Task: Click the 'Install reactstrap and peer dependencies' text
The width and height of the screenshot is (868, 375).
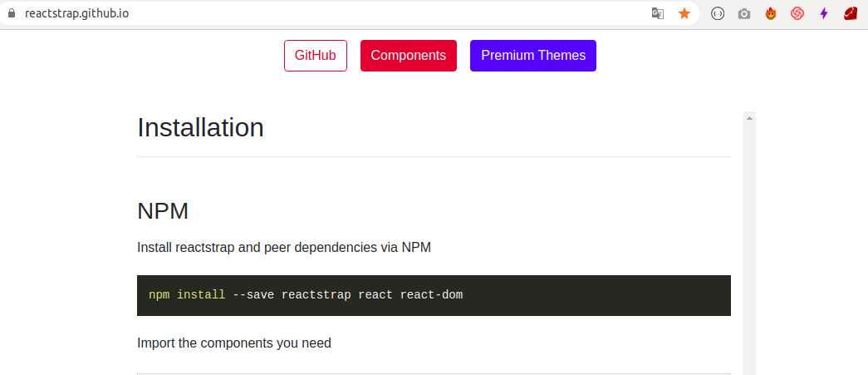Action: pyautogui.click(x=283, y=247)
